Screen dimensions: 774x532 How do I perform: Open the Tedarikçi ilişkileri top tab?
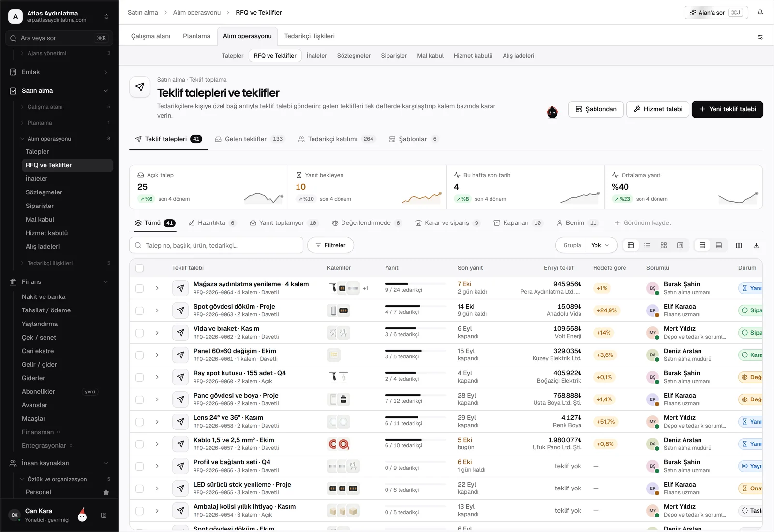(309, 36)
